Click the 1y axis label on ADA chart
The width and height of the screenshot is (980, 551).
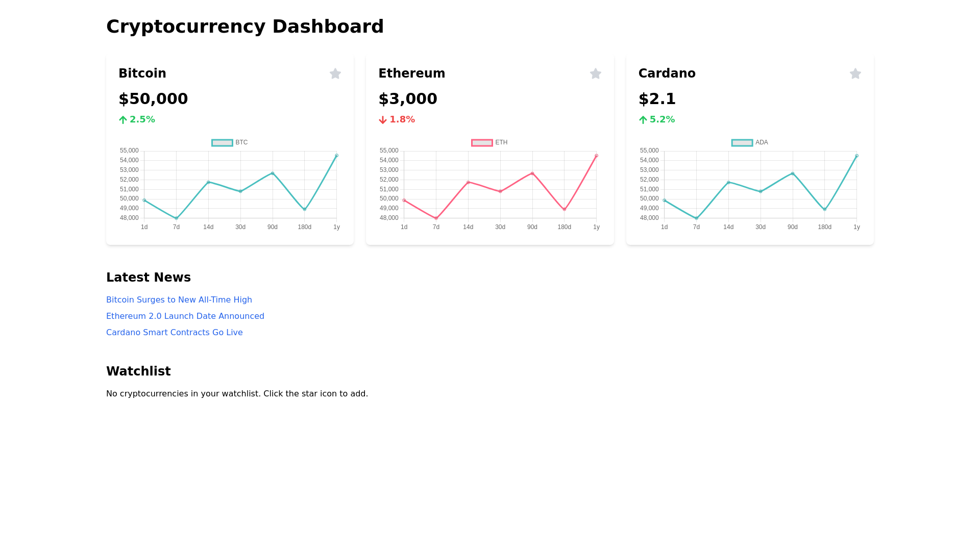[856, 227]
